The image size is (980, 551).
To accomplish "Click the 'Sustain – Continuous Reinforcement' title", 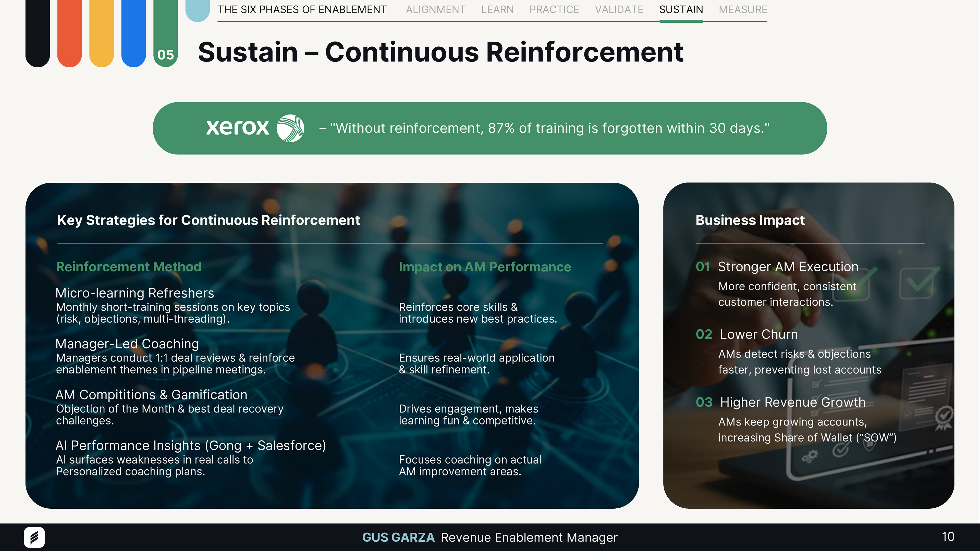I will [440, 52].
